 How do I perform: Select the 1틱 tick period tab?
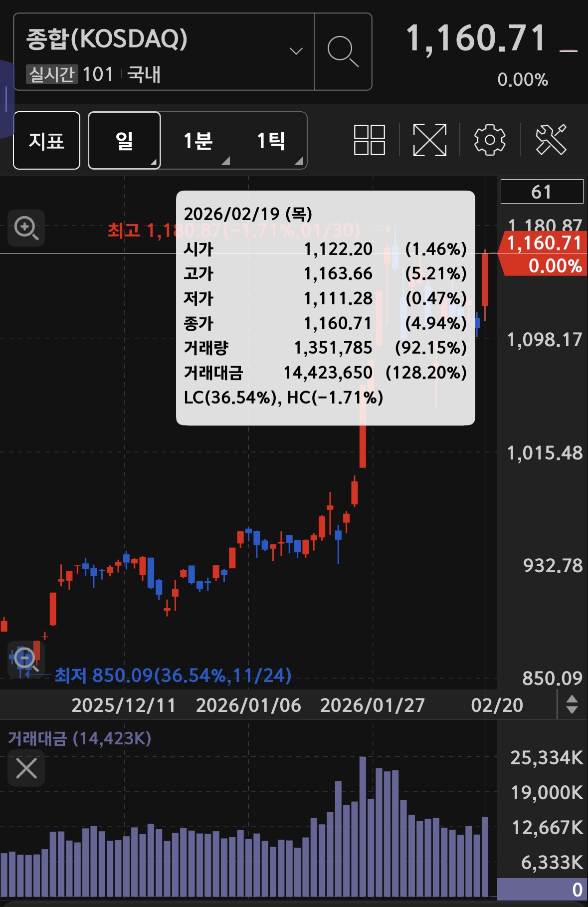pos(271,141)
